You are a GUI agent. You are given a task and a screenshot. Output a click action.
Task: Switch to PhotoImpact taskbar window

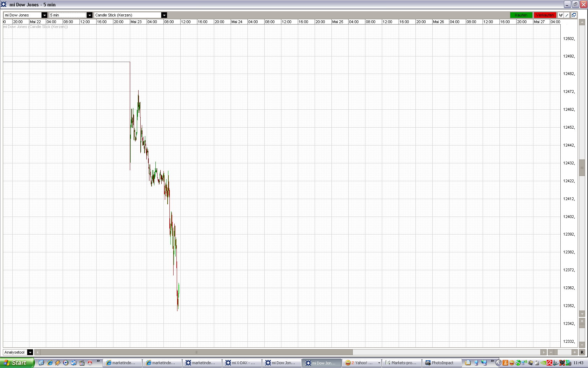pyautogui.click(x=441, y=363)
